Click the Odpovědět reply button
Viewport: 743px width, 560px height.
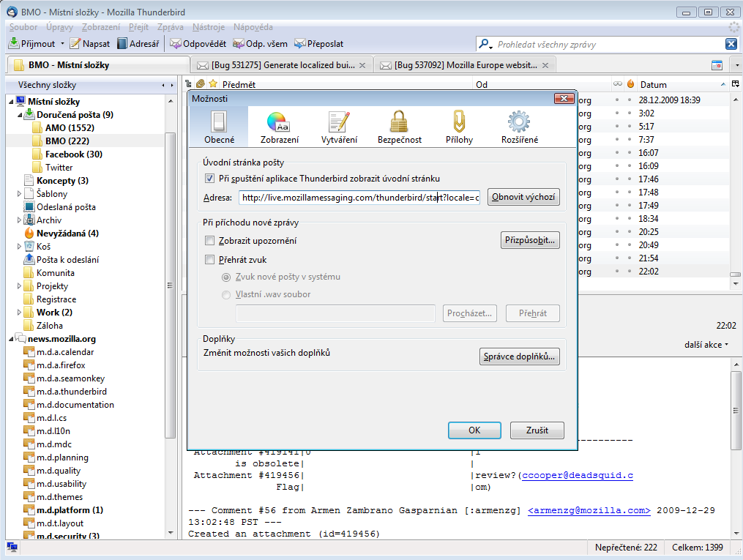[198, 44]
